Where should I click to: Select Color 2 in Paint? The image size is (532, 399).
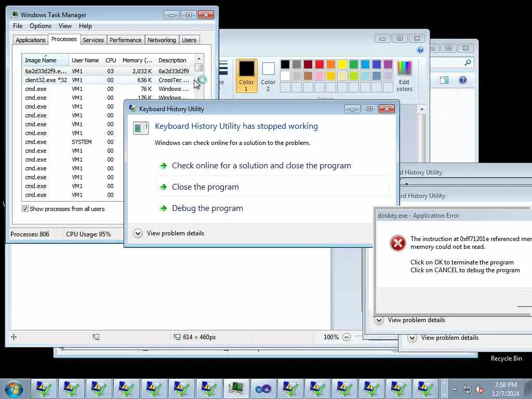point(268,76)
